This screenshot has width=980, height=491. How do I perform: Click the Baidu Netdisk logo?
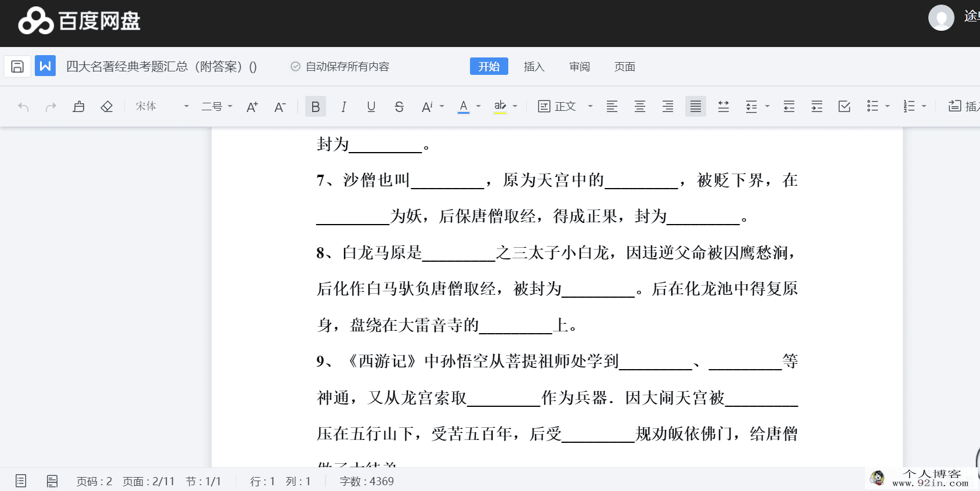point(79,21)
